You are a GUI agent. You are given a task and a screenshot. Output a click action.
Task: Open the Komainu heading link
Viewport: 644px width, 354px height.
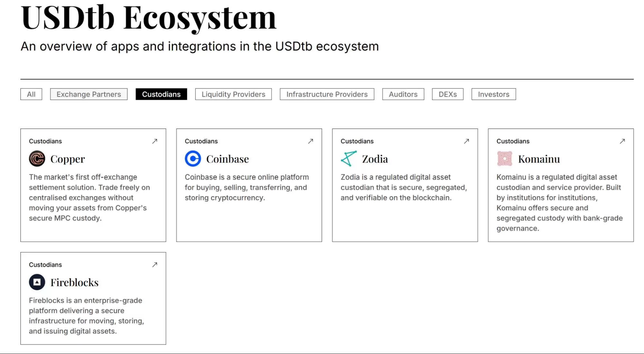tap(539, 159)
